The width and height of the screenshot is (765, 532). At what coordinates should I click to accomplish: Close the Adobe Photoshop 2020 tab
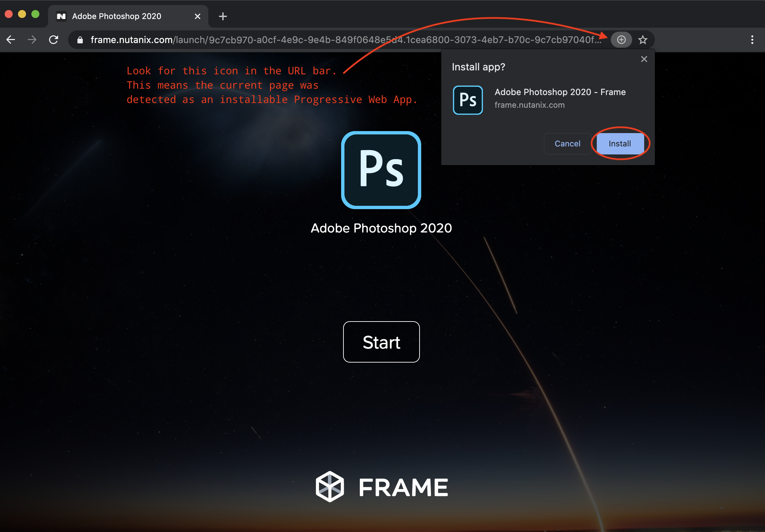[197, 16]
